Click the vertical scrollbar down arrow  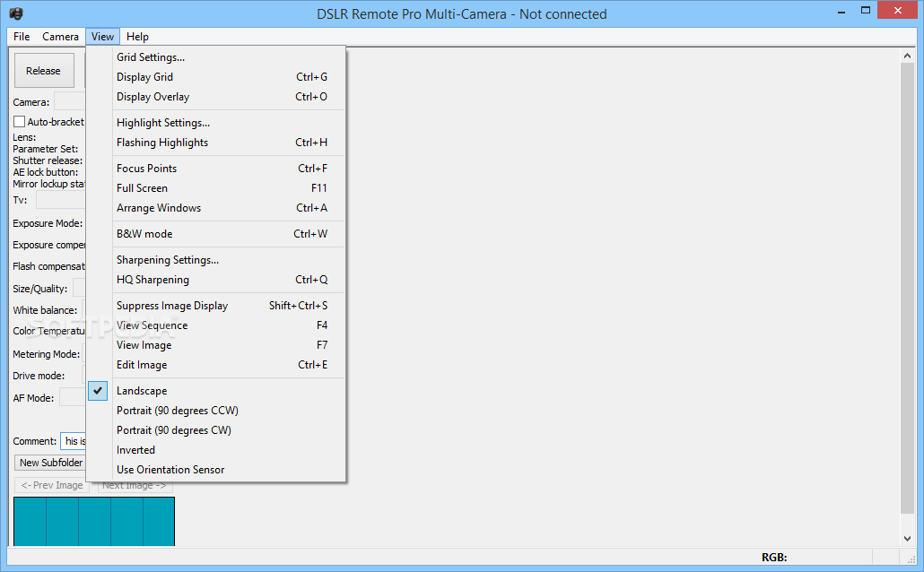pyautogui.click(x=908, y=539)
